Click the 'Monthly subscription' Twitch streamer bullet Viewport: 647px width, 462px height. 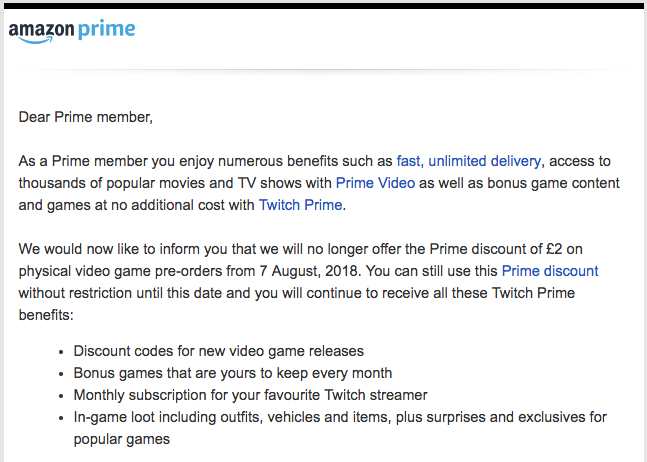tap(250, 395)
